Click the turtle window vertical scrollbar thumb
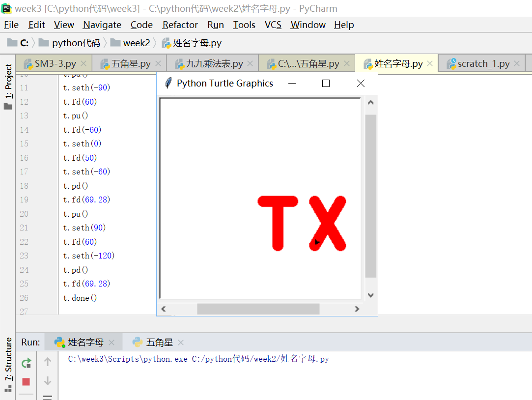 [x=371, y=196]
